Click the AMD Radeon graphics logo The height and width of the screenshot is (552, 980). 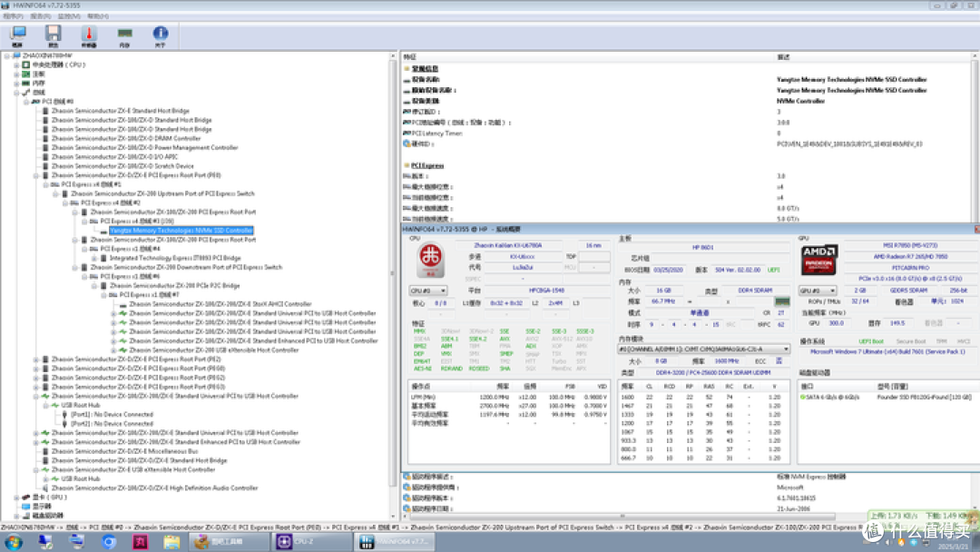818,260
